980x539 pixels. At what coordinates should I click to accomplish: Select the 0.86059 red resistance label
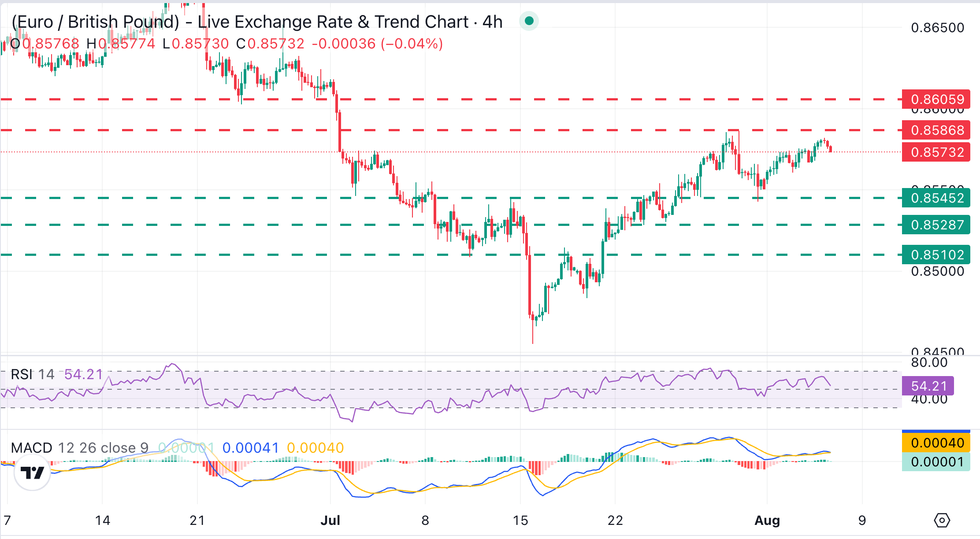coord(936,99)
